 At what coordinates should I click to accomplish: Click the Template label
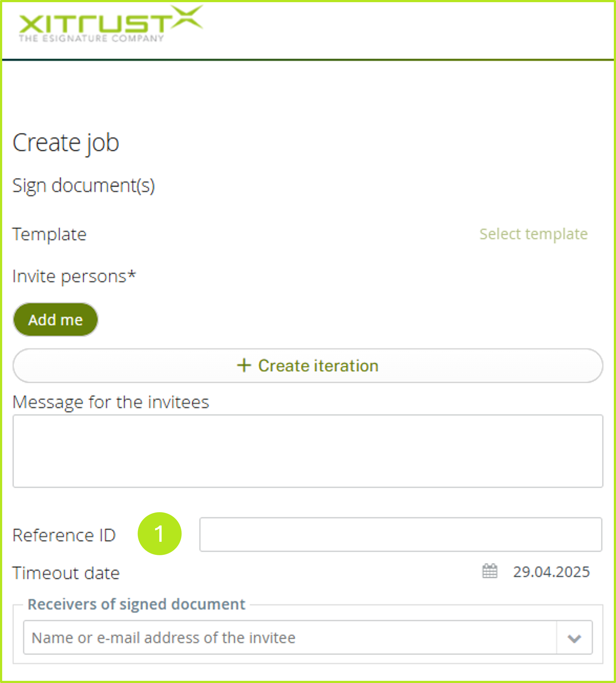pyautogui.click(x=49, y=234)
